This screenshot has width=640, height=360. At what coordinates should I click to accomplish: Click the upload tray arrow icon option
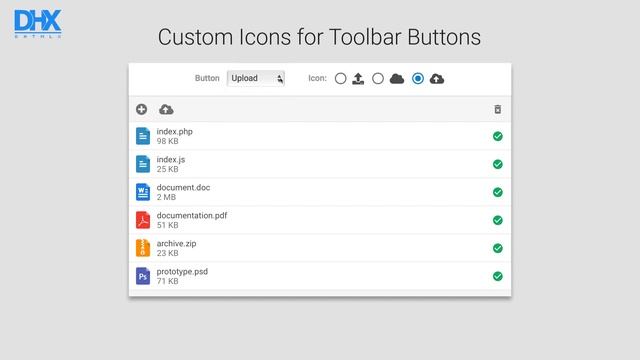coord(358,78)
